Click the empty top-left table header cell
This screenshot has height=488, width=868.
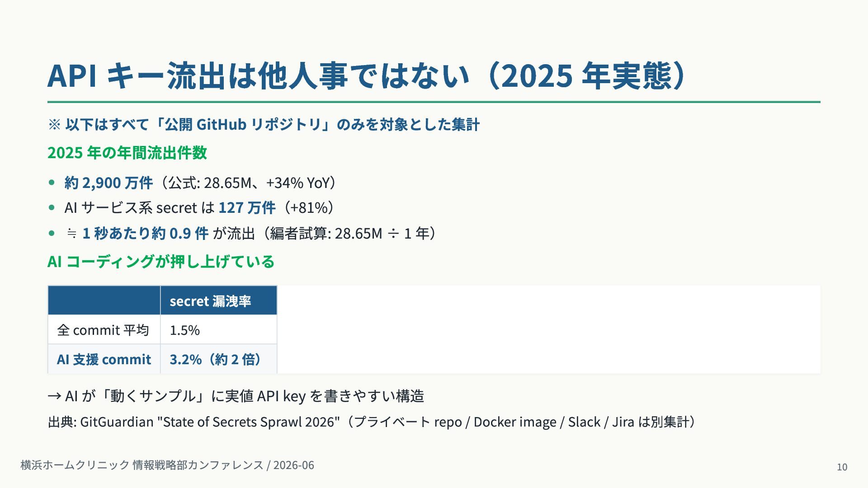104,300
